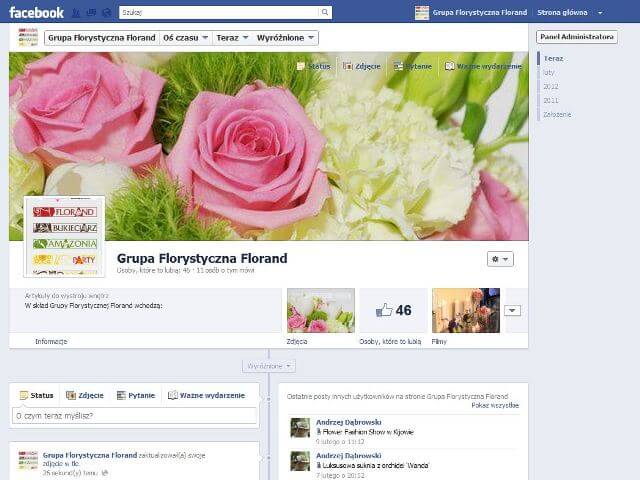640x480 pixels.
Task: Select the Pytanie tab in composer
Action: tap(136, 395)
